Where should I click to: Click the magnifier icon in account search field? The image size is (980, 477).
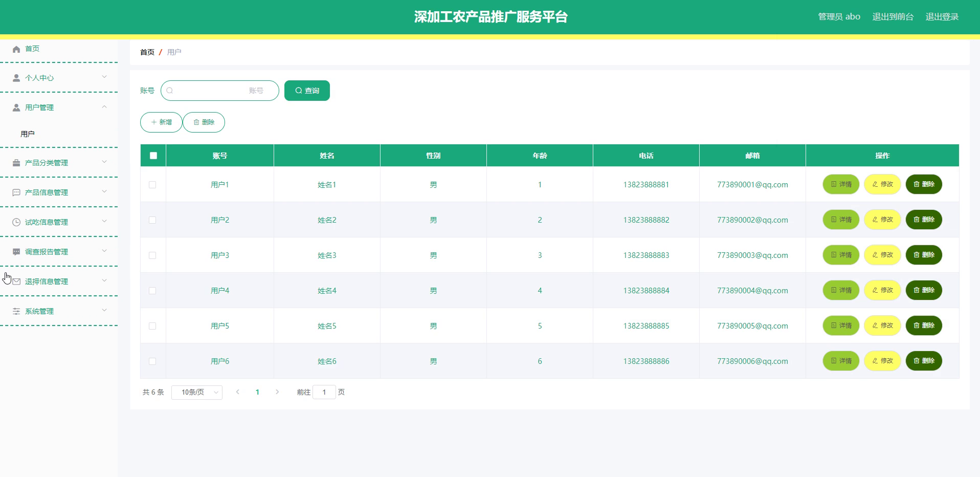[x=170, y=91]
